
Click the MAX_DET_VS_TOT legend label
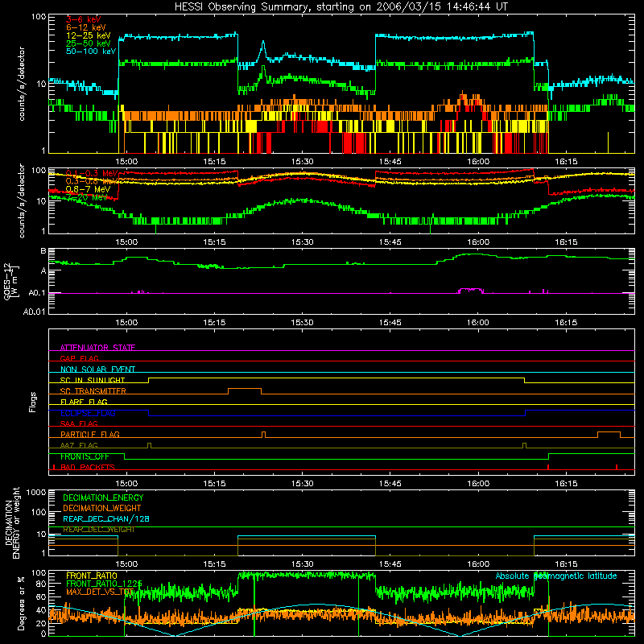[x=100, y=592]
